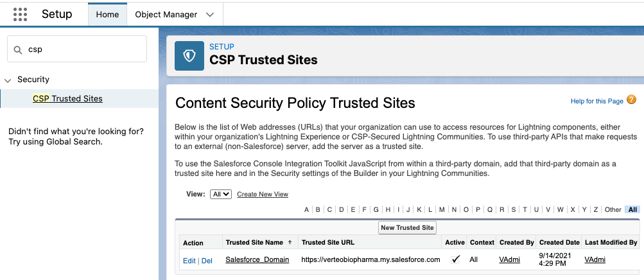Switch to the Home tab
The image size is (644, 280).
click(x=107, y=15)
